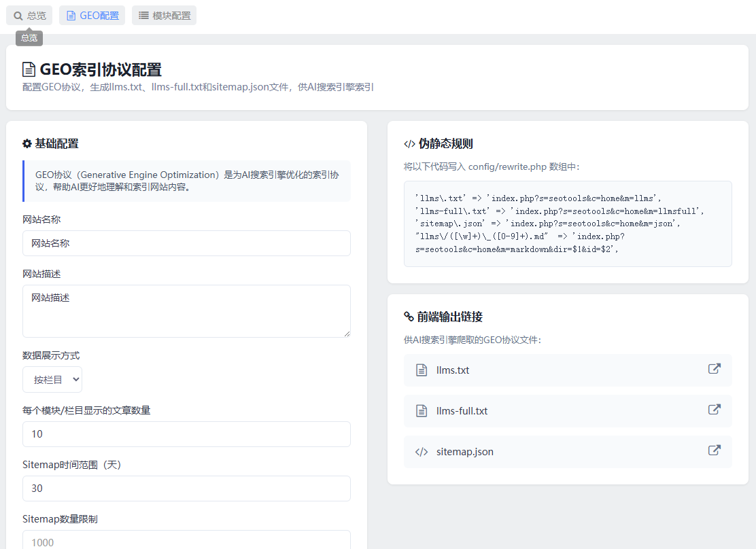Open the 模块配置 tab
This screenshot has height=549, width=756.
[x=164, y=16]
